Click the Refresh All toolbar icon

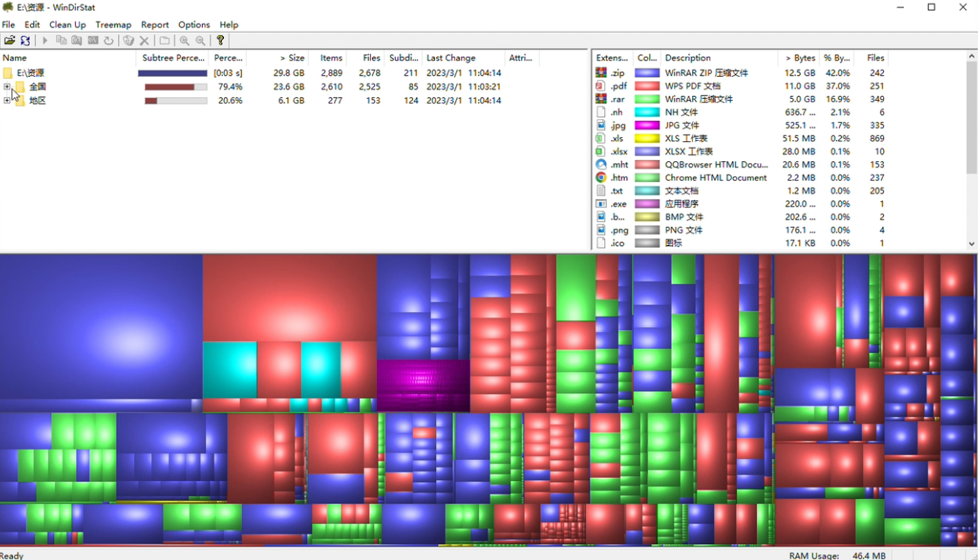[x=25, y=40]
